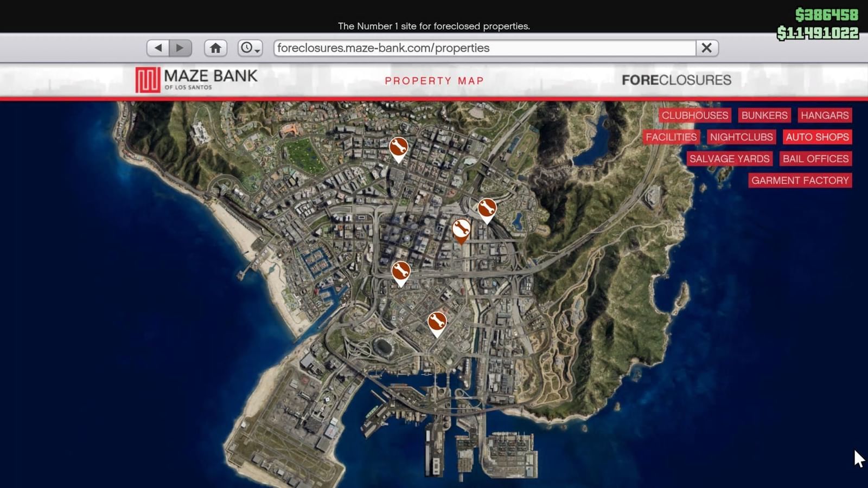Click the CLUBHOUSES filter button
This screenshot has width=868, height=488.
[x=694, y=115]
